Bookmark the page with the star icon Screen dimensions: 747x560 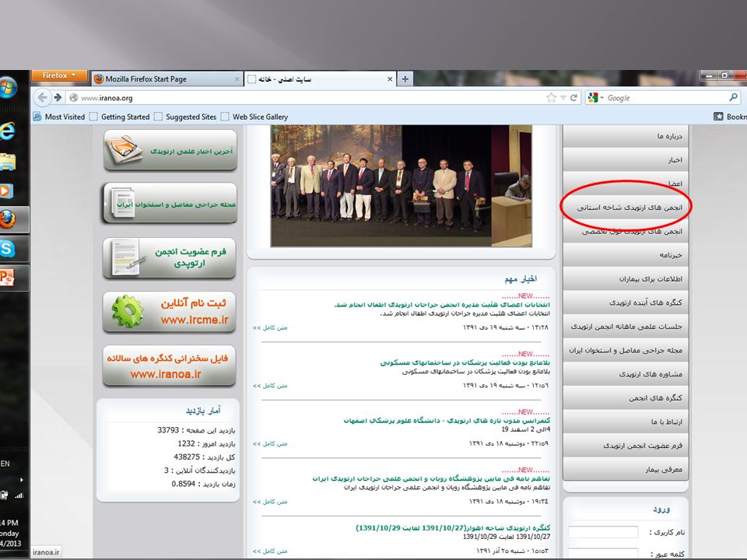click(551, 98)
